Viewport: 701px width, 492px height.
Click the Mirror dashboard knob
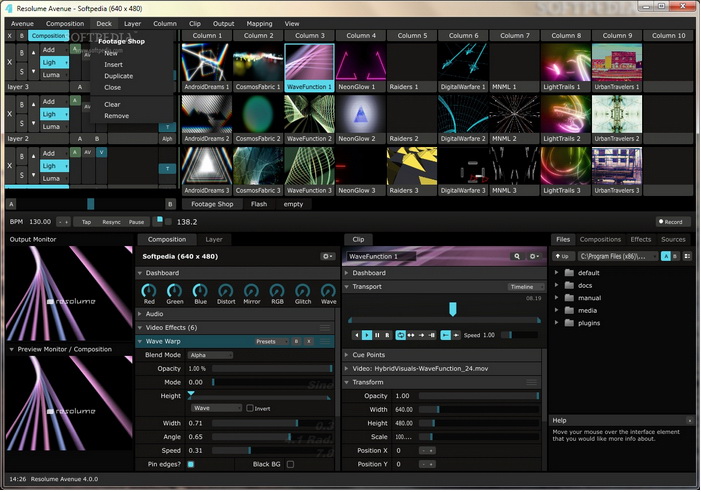tap(251, 291)
